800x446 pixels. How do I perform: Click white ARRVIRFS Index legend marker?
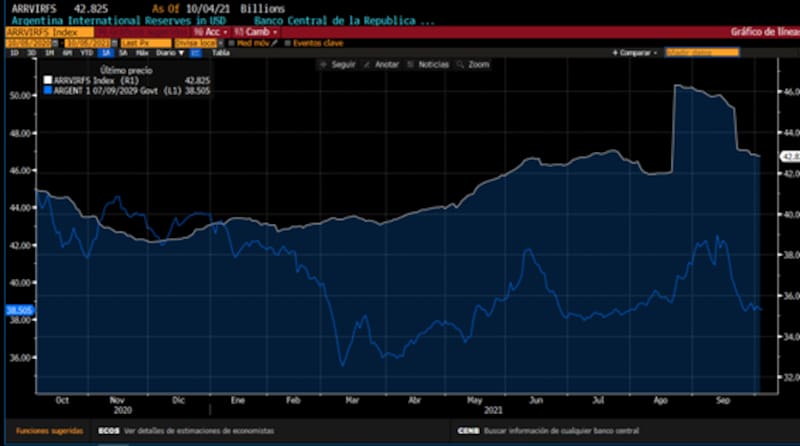click(x=47, y=80)
